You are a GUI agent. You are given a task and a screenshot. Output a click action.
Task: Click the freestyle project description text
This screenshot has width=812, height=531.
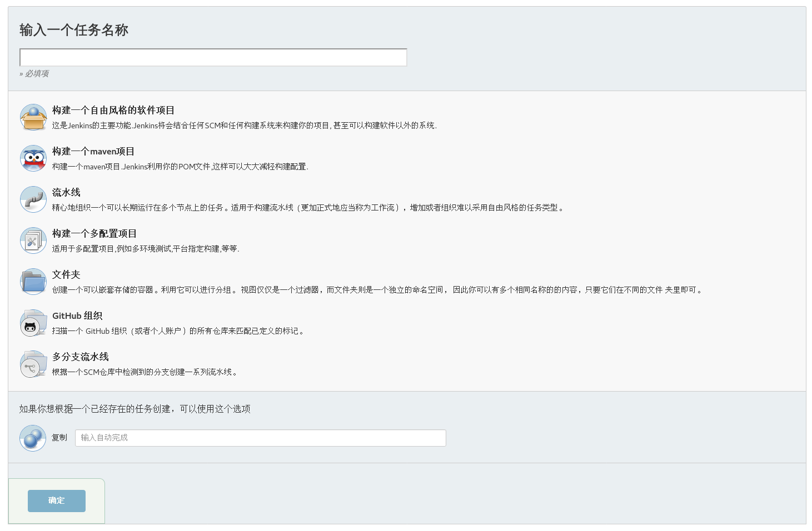coord(245,126)
